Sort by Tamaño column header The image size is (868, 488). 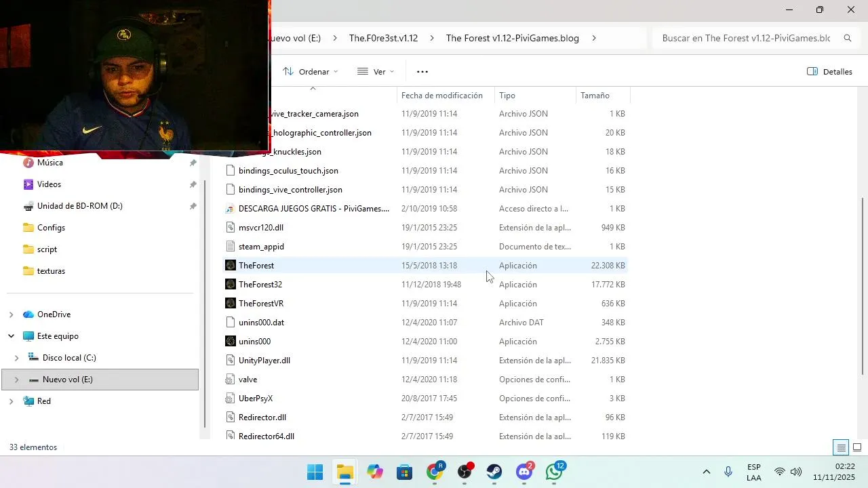pos(595,96)
